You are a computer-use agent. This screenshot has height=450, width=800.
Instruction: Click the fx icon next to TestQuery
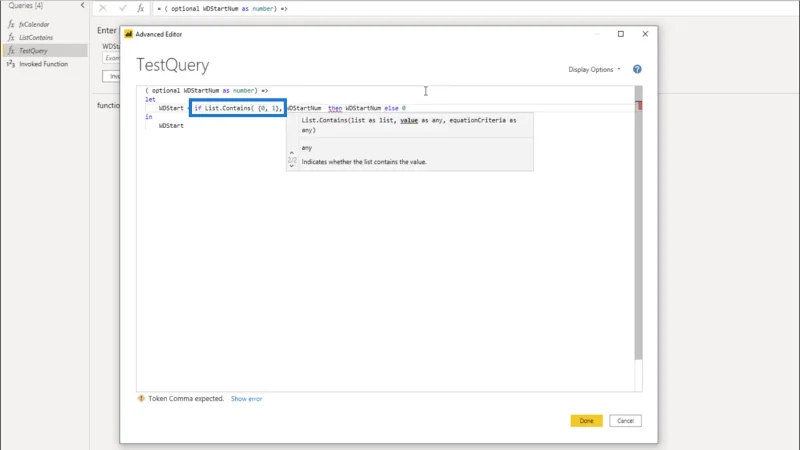pos(11,51)
